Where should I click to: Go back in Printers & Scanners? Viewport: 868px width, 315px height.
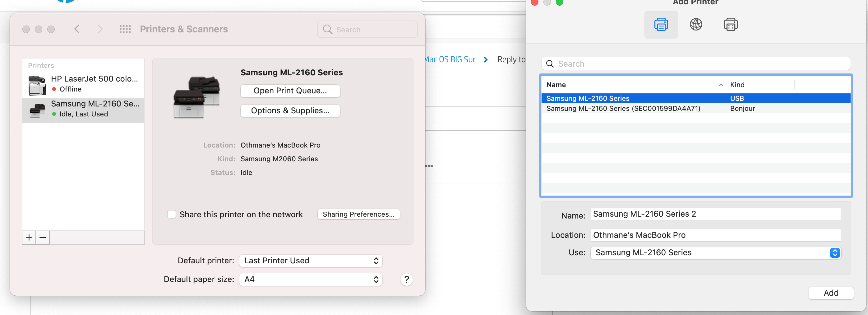click(77, 29)
